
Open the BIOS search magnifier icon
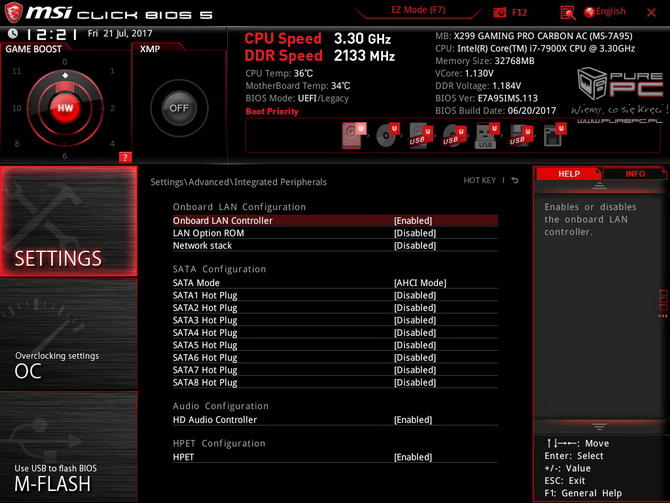tap(567, 13)
